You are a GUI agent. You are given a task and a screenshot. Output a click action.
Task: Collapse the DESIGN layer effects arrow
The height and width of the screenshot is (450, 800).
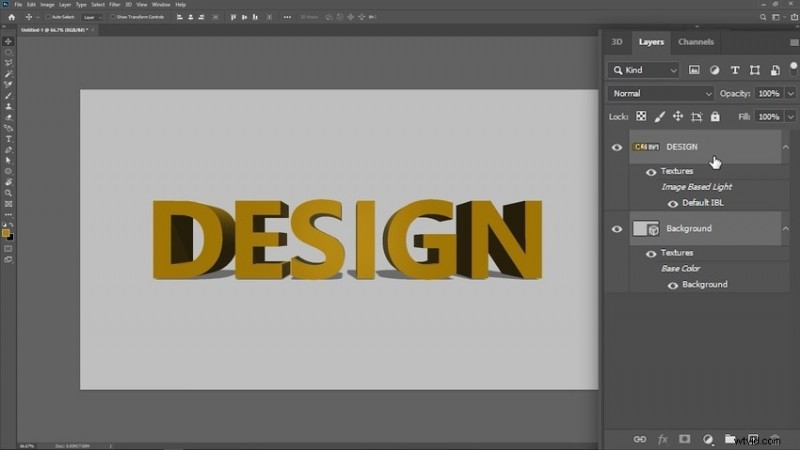tap(786, 147)
